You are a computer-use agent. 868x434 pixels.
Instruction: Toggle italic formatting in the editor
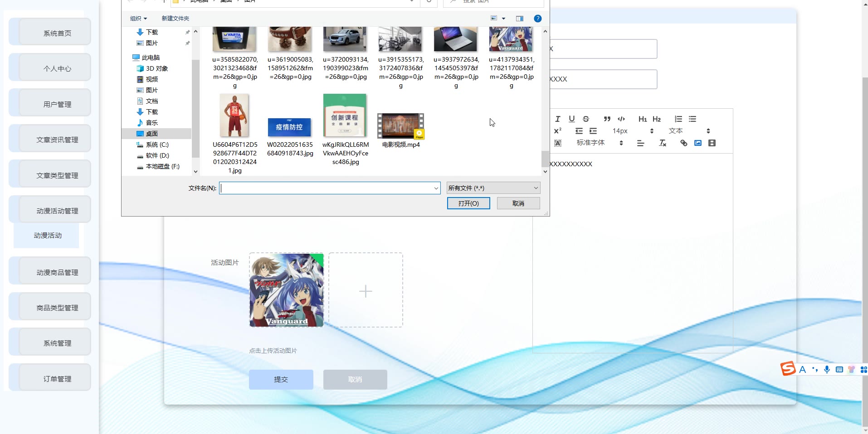558,119
